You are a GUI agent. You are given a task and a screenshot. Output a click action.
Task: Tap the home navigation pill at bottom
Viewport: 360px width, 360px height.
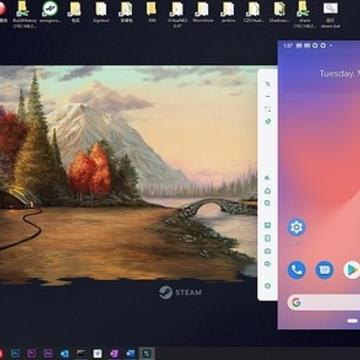[x=352, y=321]
